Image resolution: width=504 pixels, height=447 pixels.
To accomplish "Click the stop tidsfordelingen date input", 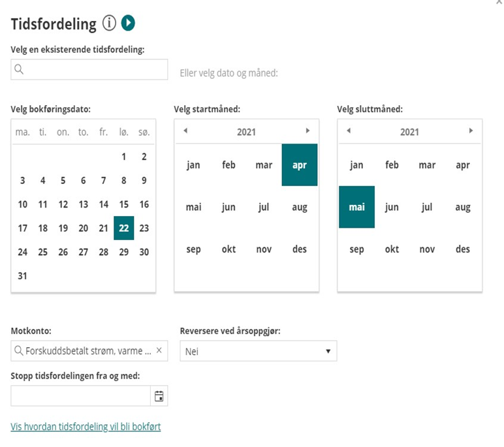I will pyautogui.click(x=81, y=396).
